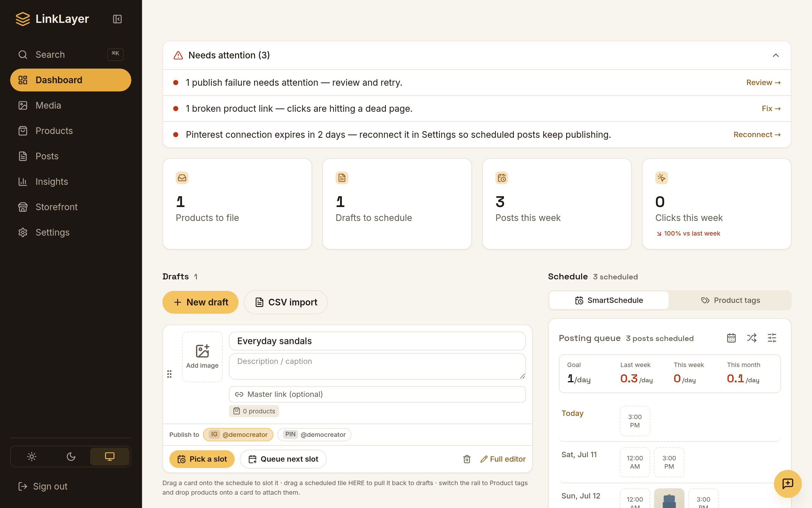Viewport: 812px width, 508px height.
Task: Select system theme monitor icon
Action: coord(110,456)
